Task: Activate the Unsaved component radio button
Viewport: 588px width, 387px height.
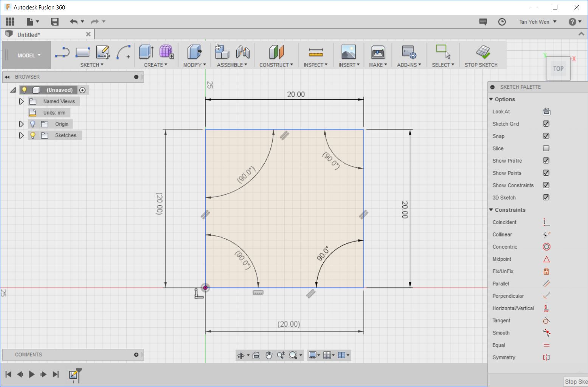Action: pos(82,90)
